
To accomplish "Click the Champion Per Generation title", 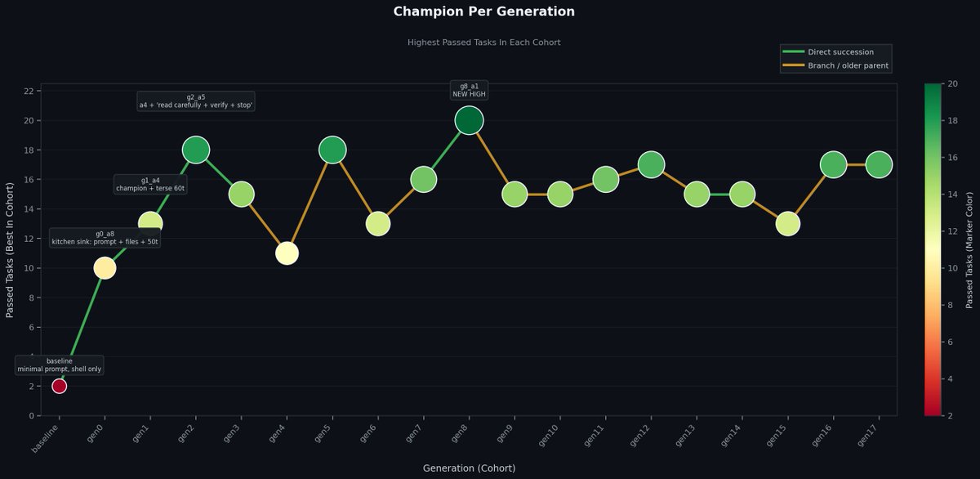I will pyautogui.click(x=483, y=11).
